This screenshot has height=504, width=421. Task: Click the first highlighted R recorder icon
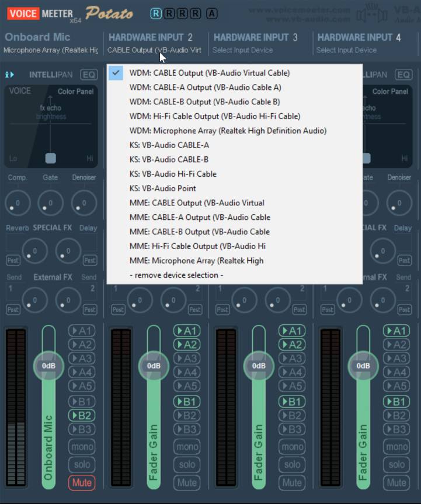[x=156, y=13]
